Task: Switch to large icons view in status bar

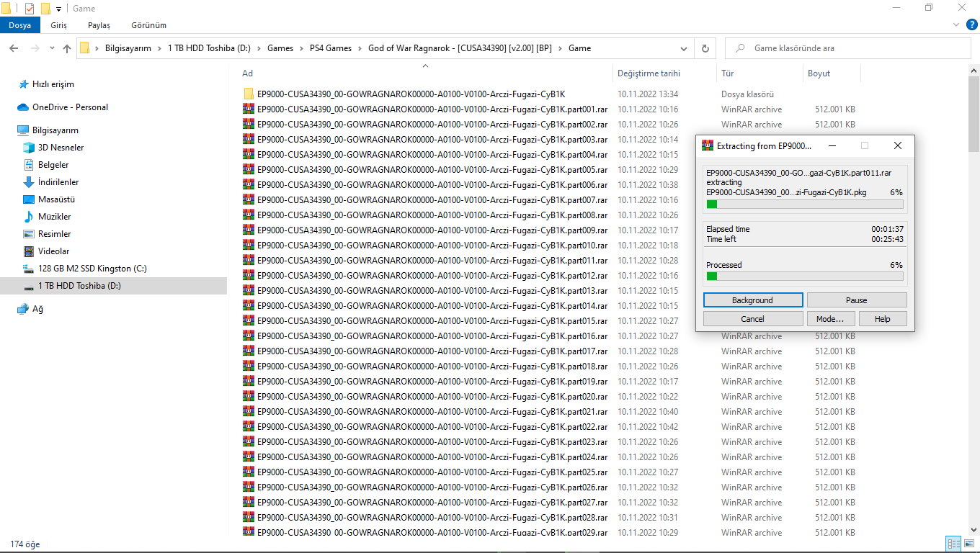Action: [968, 544]
